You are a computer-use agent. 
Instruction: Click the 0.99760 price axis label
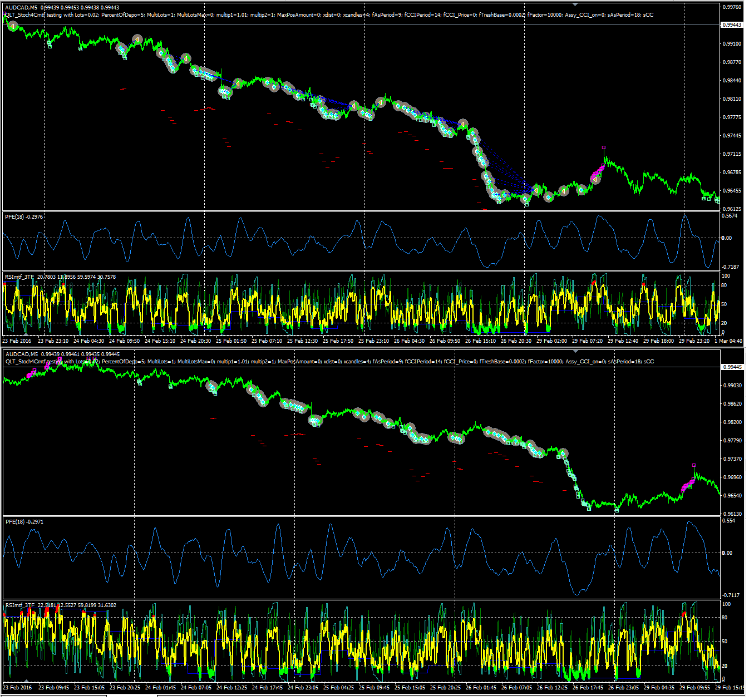click(732, 7)
